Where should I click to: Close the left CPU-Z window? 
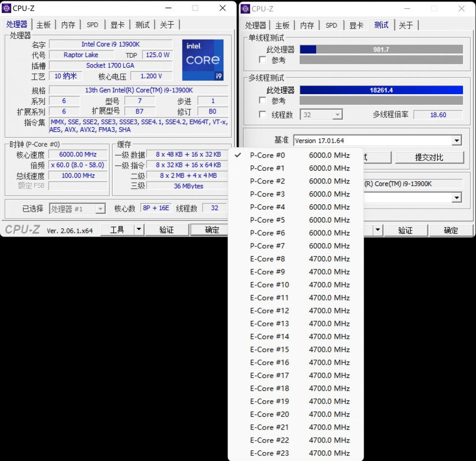222,8
